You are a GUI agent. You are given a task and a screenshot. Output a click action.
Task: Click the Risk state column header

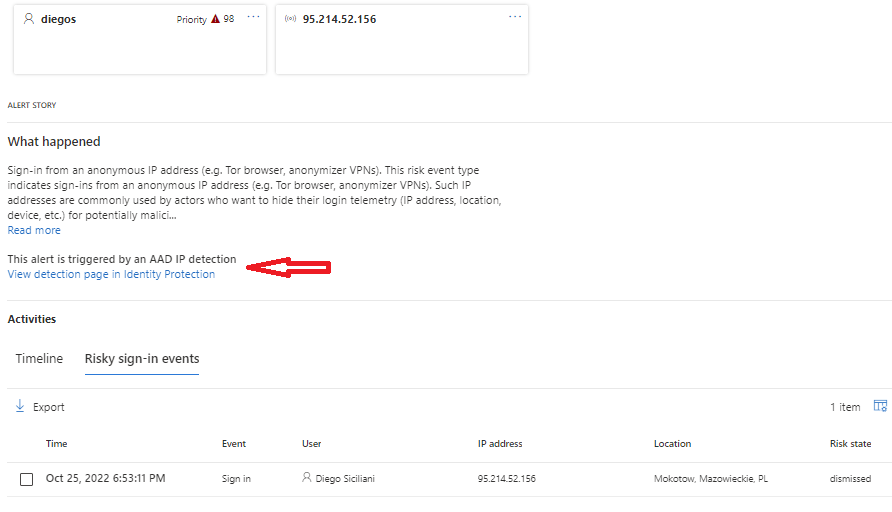tap(850, 444)
